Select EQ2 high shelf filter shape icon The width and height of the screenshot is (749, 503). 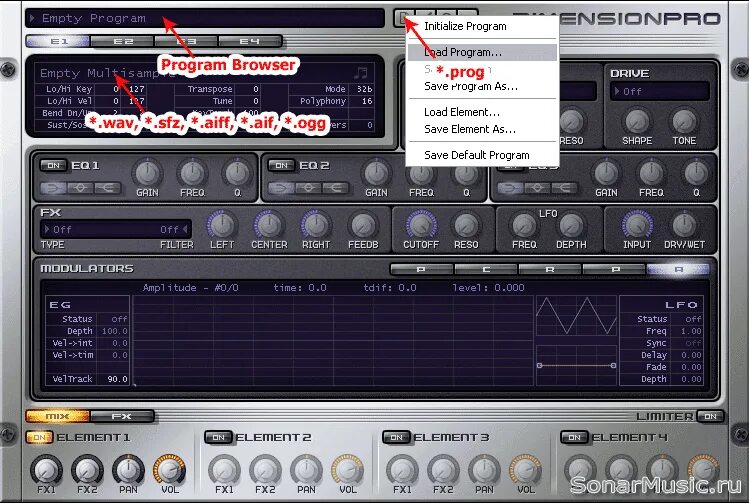(x=335, y=188)
